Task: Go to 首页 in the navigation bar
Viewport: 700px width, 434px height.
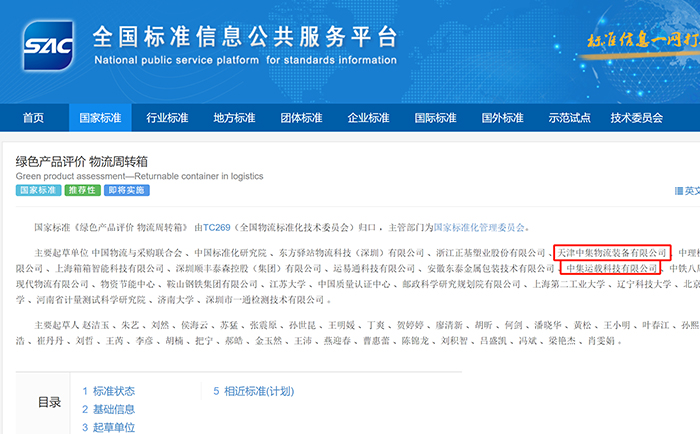Action: click(33, 118)
